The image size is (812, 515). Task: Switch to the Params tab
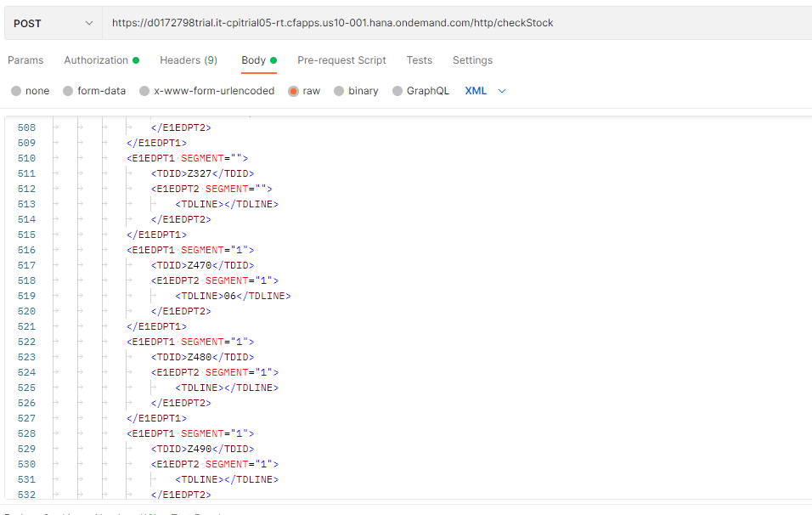coord(25,60)
